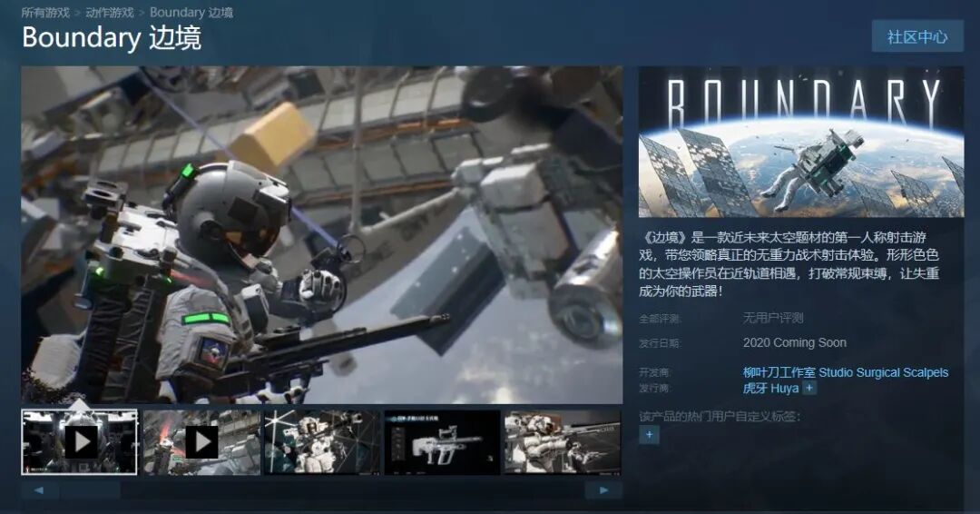Click the game description paragraph text

789,264
